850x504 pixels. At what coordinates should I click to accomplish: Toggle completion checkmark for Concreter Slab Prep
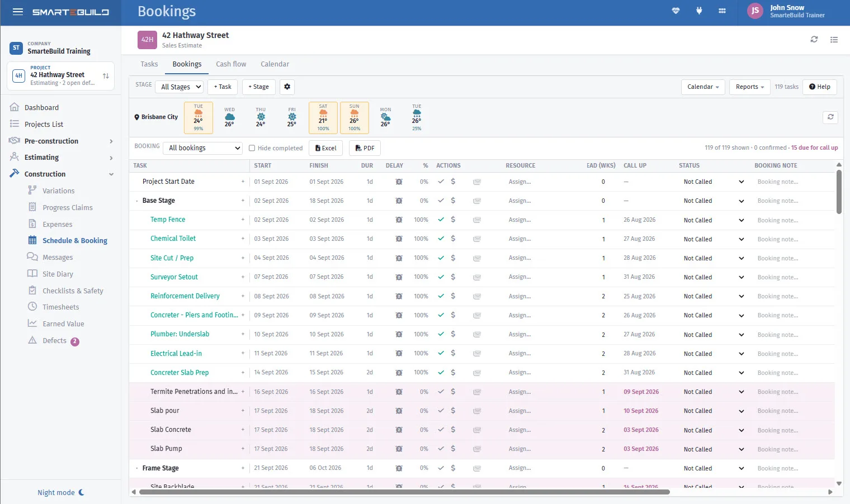click(x=441, y=372)
